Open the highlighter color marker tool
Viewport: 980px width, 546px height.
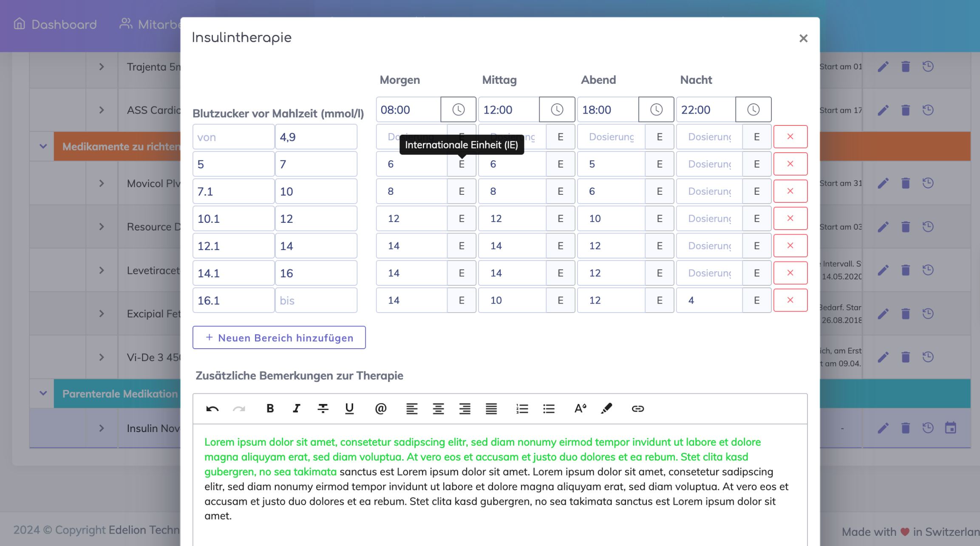coord(606,409)
